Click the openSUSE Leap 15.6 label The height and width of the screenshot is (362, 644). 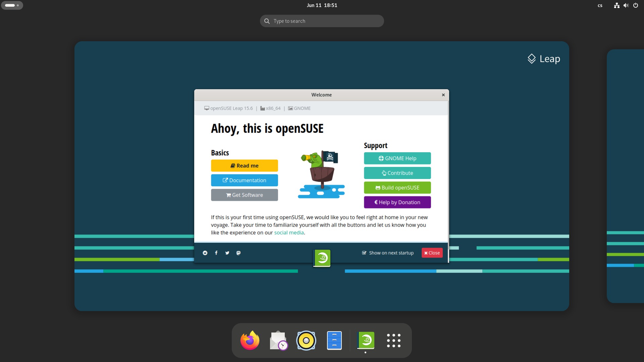pos(228,108)
